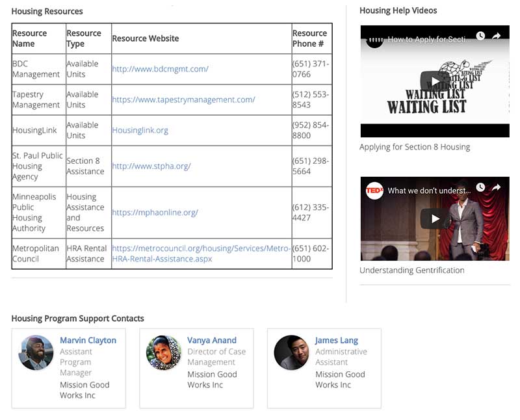The image size is (520, 420).
Task: Select the BDC Management name cell
Action: click(x=39, y=69)
